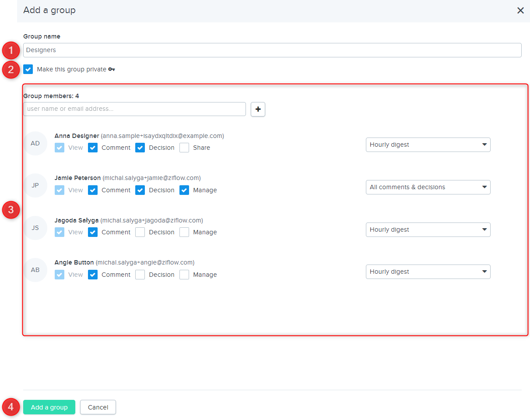This screenshot has height=420, width=530.
Task: Open Jagoda Sałyga's Hourly digest dropdown
Action: click(x=428, y=229)
